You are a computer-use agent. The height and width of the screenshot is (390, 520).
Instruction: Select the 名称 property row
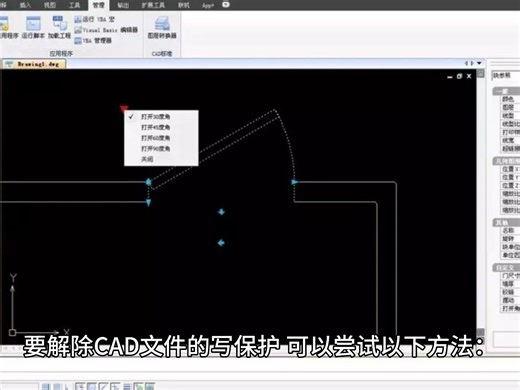510,231
